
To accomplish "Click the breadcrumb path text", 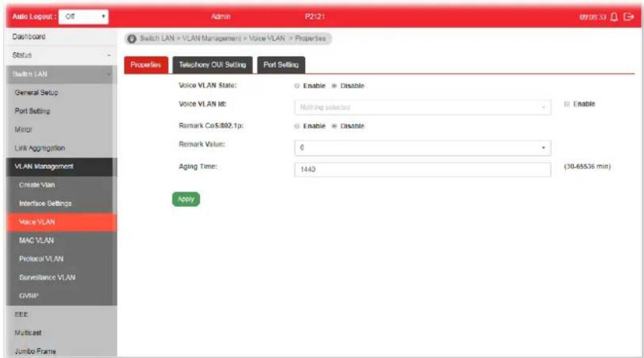I will [x=233, y=39].
